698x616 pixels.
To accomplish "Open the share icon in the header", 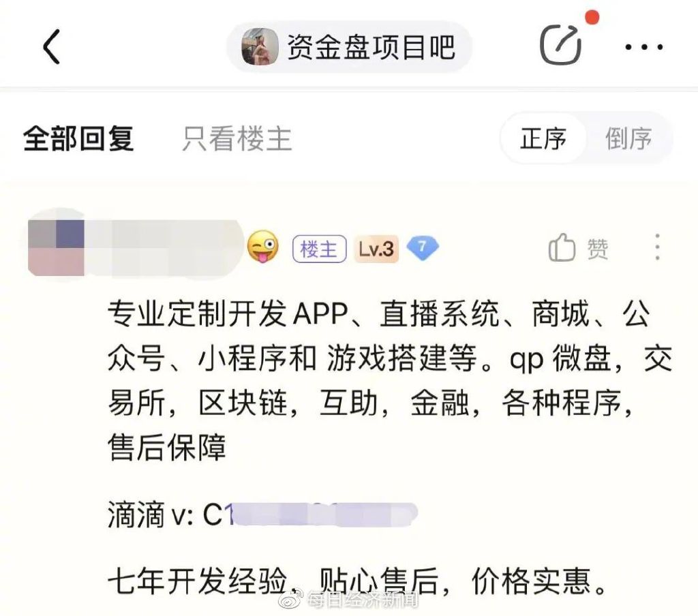I will tap(561, 44).
